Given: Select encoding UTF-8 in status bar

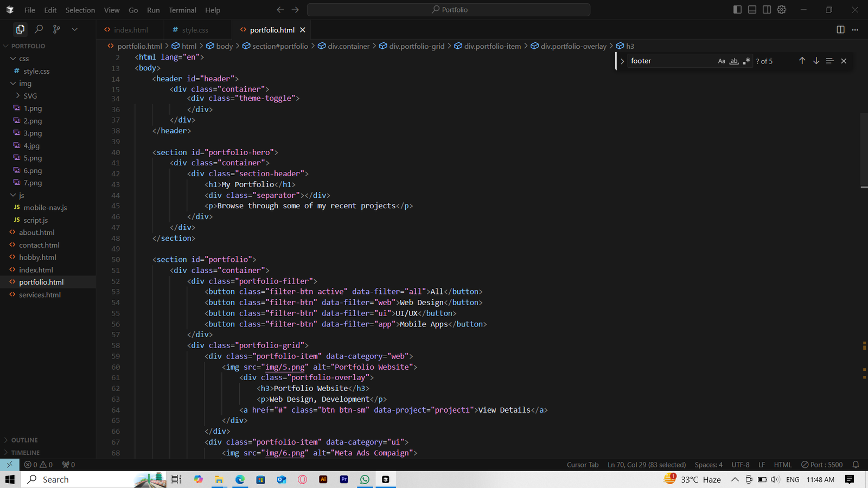Looking at the screenshot, I should pyautogui.click(x=741, y=465).
